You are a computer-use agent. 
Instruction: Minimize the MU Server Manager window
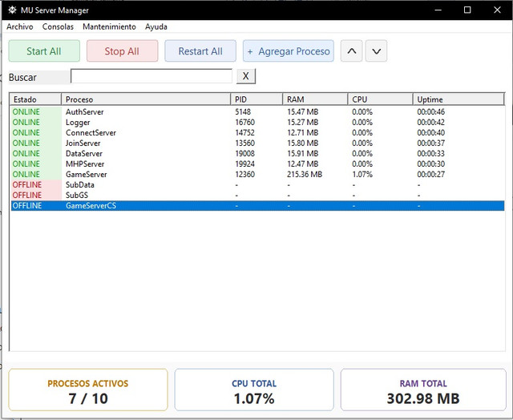(x=438, y=10)
